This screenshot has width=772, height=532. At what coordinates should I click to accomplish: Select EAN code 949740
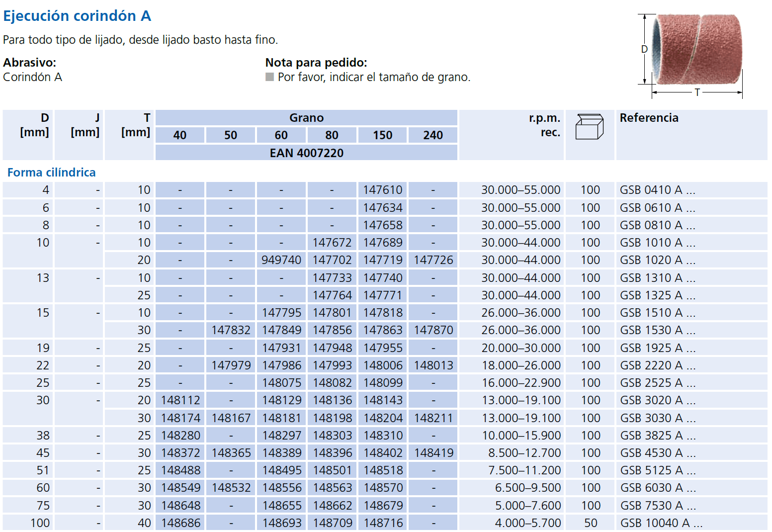tap(281, 260)
